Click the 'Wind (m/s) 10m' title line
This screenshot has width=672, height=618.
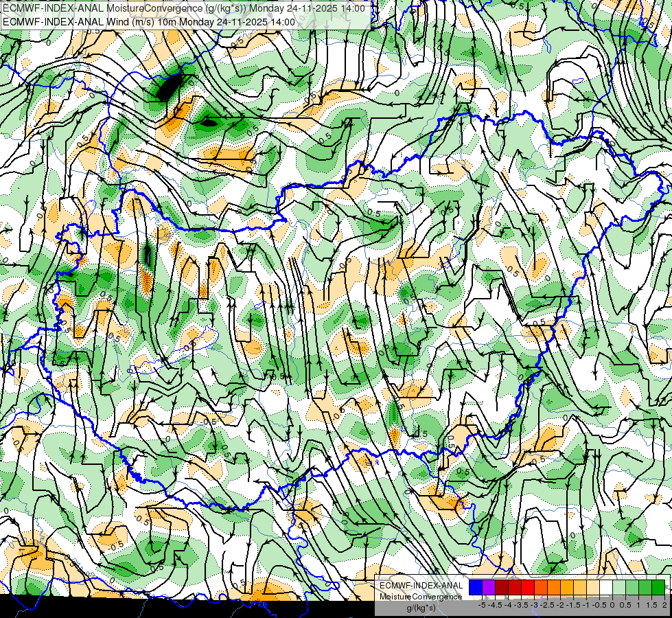coord(149,21)
